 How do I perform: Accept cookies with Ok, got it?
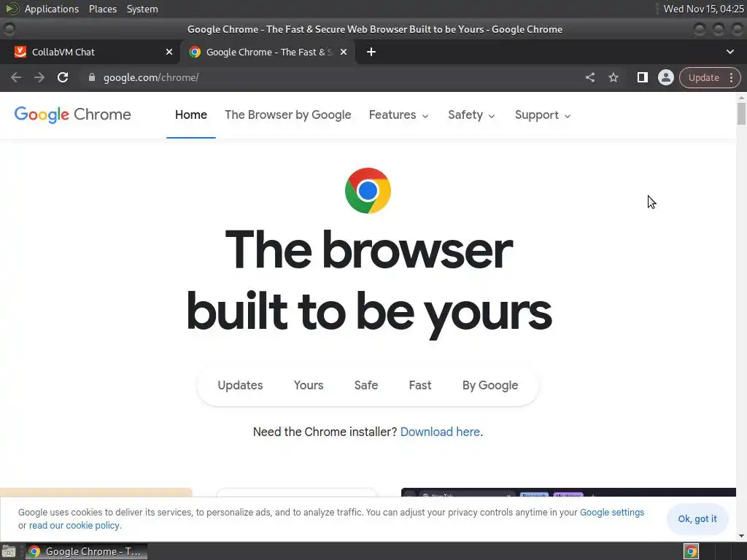pos(697,518)
